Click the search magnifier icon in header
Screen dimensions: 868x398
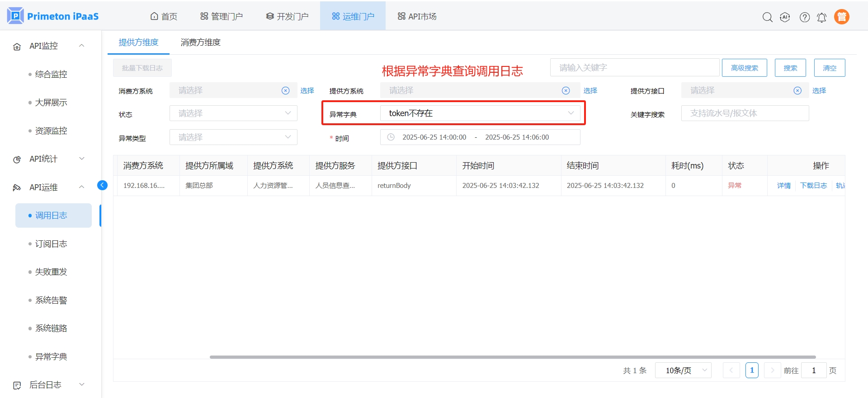(767, 17)
